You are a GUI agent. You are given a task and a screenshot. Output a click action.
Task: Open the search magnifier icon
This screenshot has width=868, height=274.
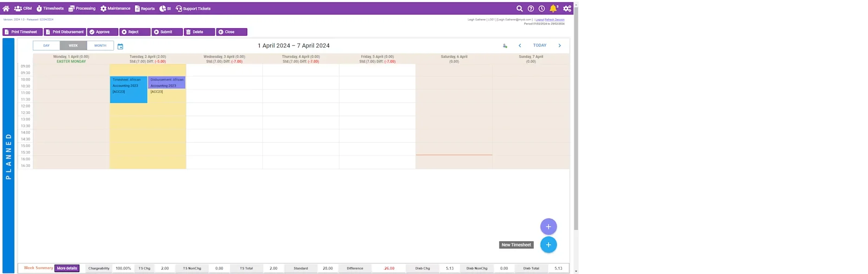(x=520, y=8)
